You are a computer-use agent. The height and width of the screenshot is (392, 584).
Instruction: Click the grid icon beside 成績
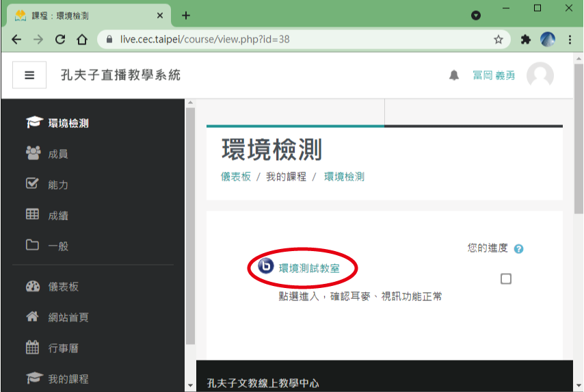32,214
